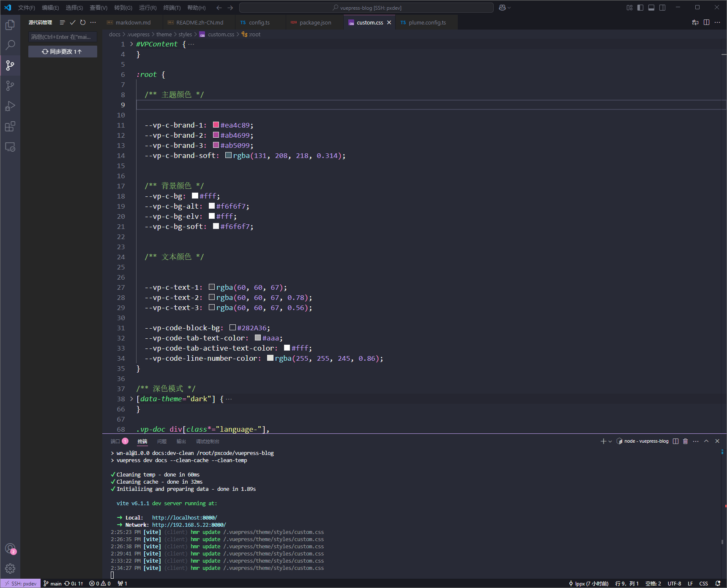This screenshot has height=588, width=727.
Task: Click the :root symbol breadcrumb
Action: (x=251, y=34)
